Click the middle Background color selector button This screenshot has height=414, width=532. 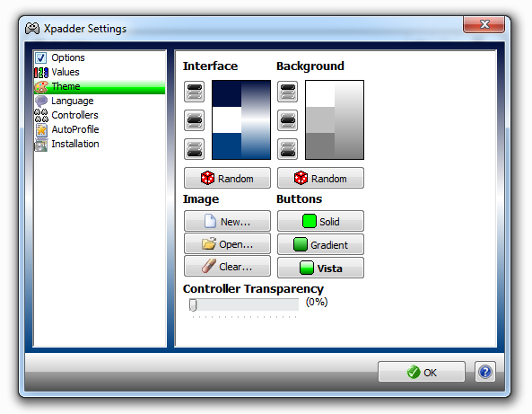[288, 120]
